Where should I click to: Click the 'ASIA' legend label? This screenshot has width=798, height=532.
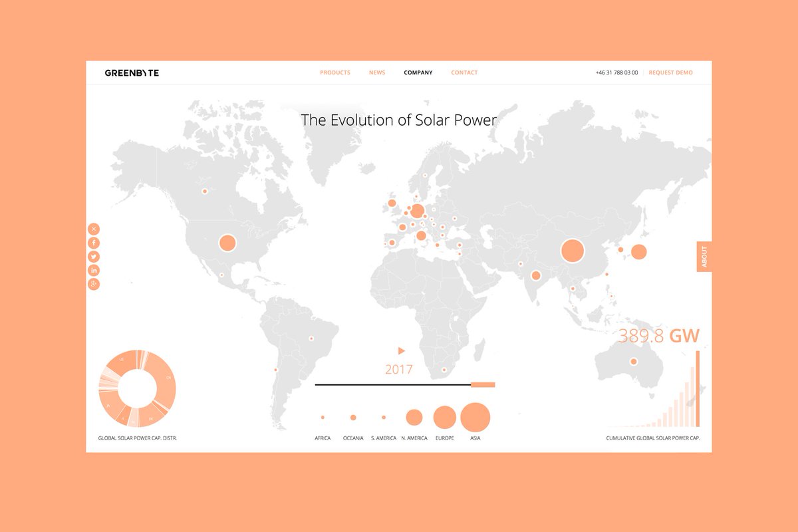[x=475, y=438]
